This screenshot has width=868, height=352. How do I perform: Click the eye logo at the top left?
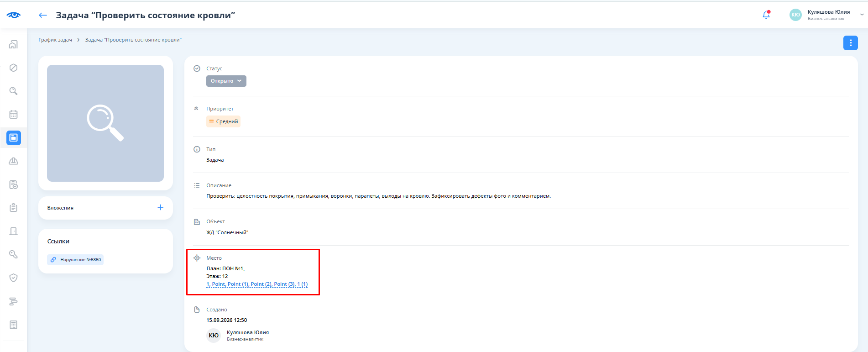pyautogui.click(x=13, y=15)
